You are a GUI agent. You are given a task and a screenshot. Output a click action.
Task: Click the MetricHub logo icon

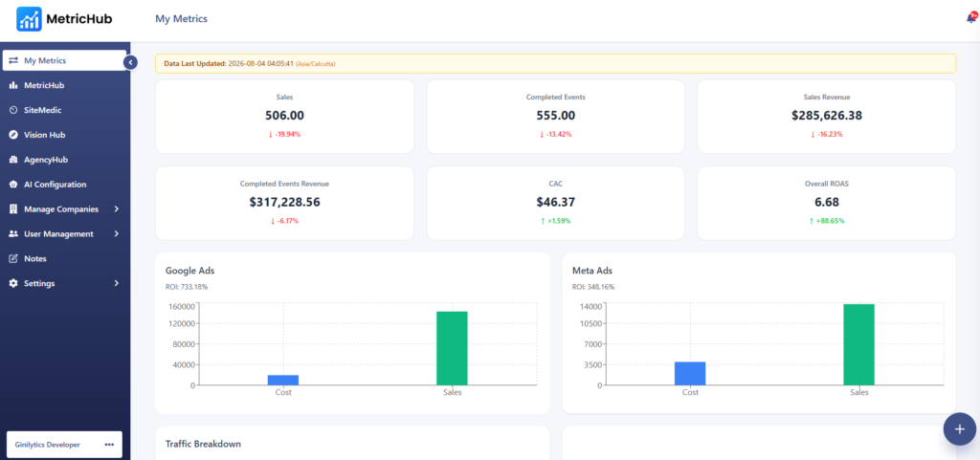(x=29, y=19)
